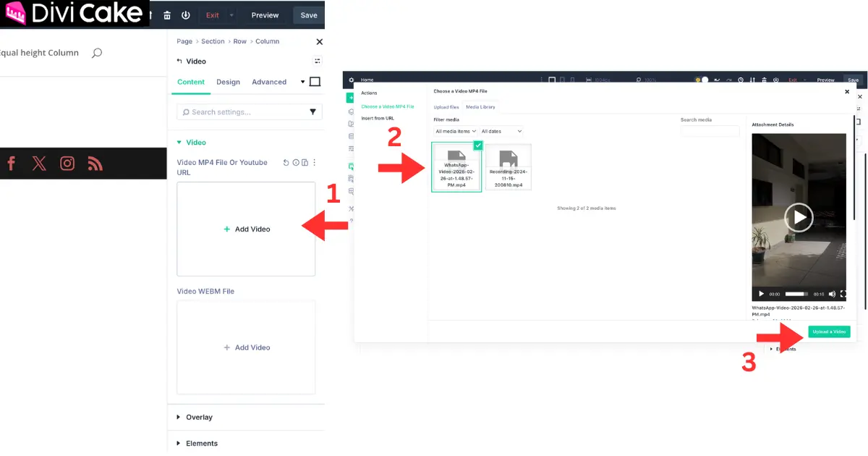Go to Section in the breadcrumb
Image resolution: width=868 pixels, height=456 pixels.
(x=213, y=41)
